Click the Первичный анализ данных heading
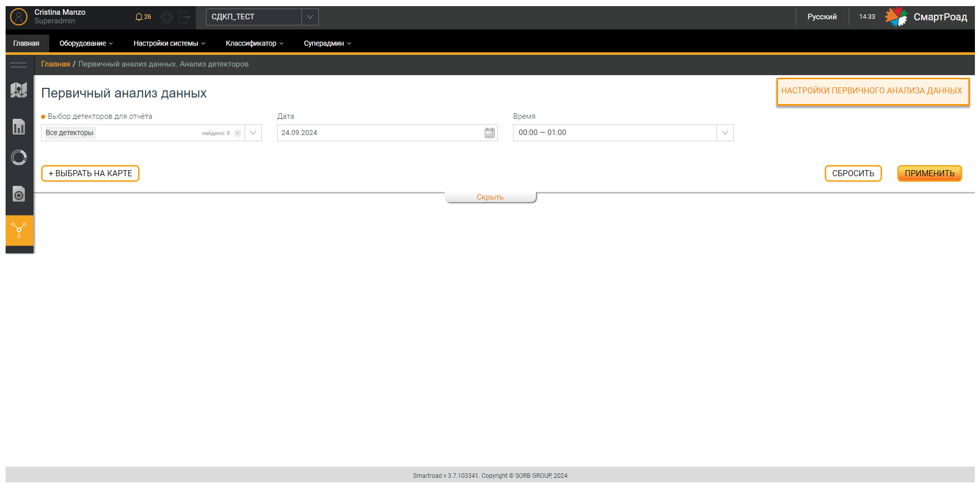The image size is (980, 488). (124, 93)
